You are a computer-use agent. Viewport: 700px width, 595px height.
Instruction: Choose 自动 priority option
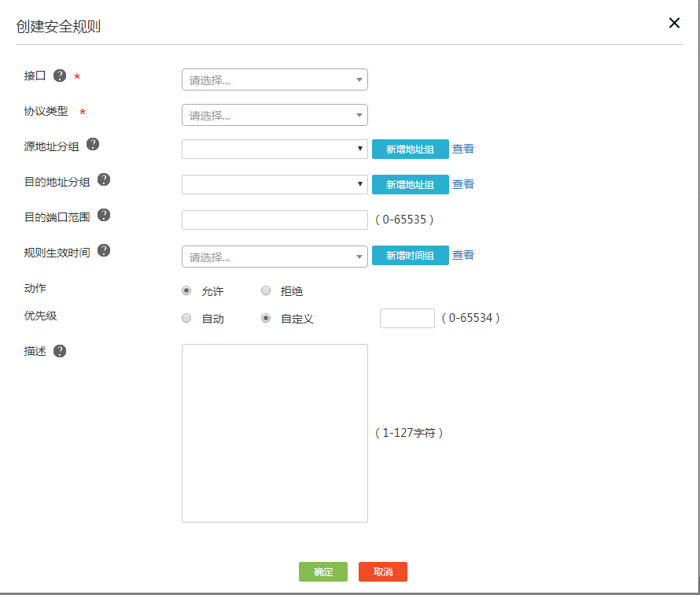click(186, 319)
